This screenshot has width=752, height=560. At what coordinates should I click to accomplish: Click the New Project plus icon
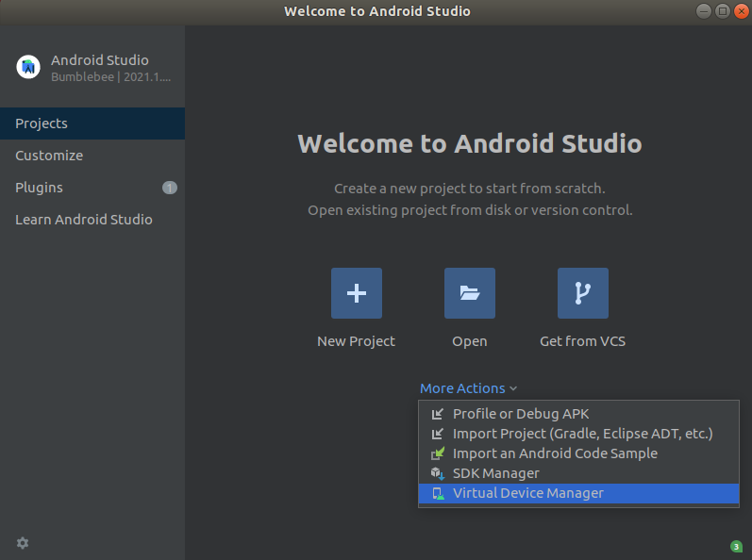click(357, 293)
